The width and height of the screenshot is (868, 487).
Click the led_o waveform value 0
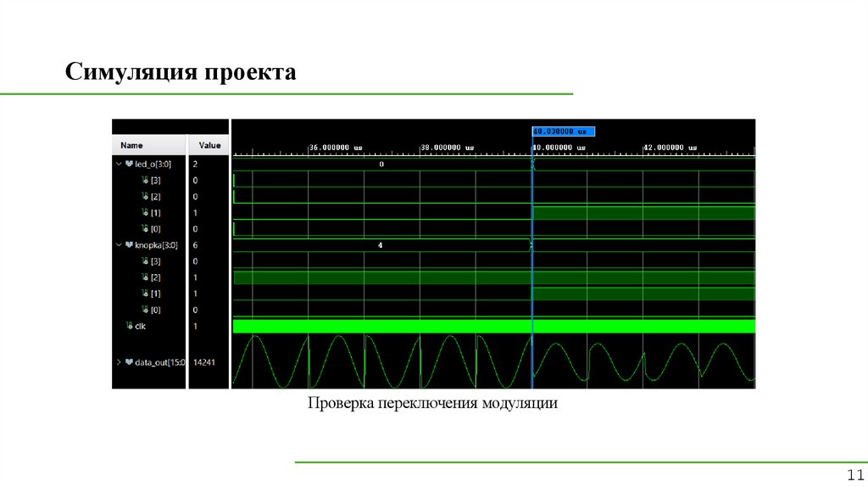(381, 164)
